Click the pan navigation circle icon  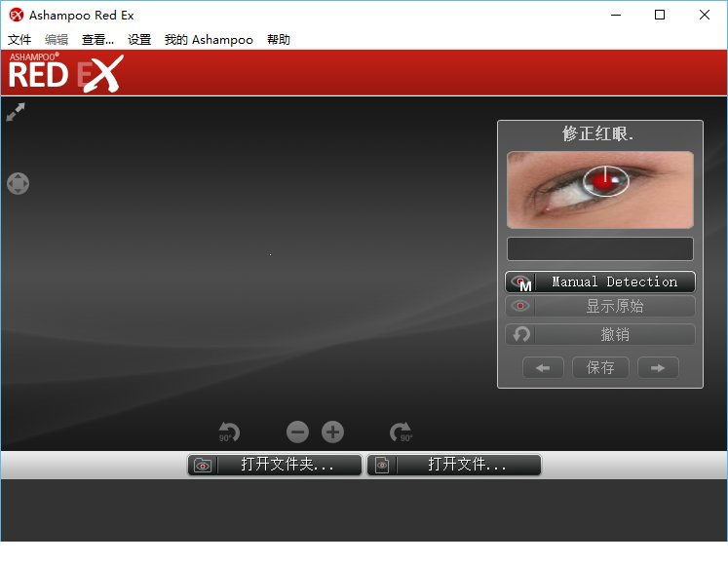tap(19, 183)
